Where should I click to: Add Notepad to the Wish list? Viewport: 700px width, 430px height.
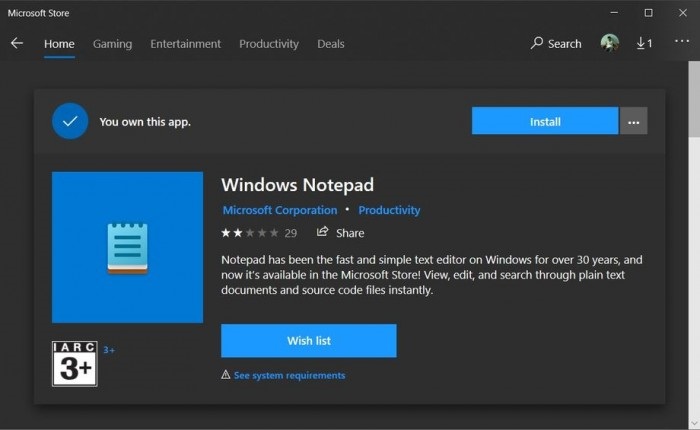(309, 341)
